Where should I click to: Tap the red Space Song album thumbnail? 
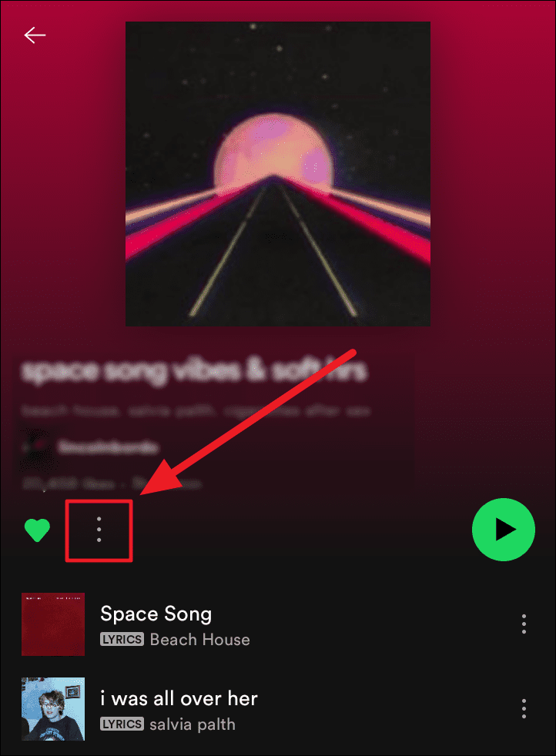53,624
